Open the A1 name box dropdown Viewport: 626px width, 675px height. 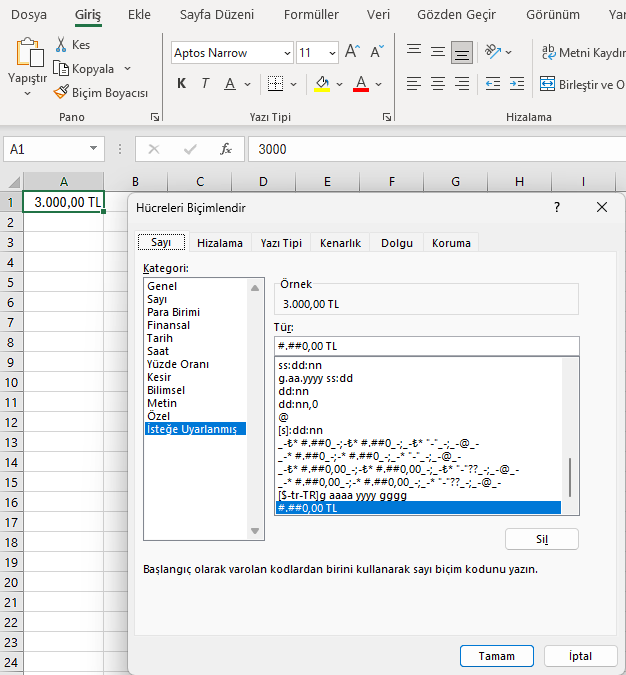click(94, 149)
